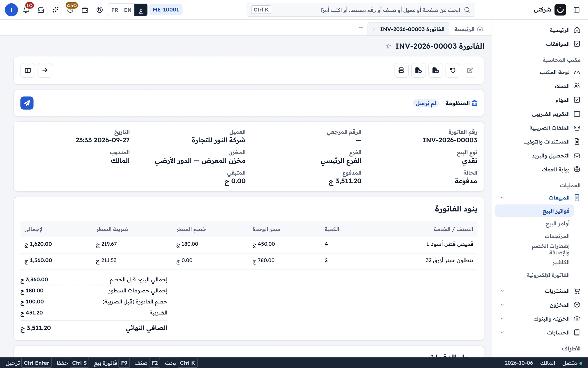Click the user avatar circle labeled I
Screen dimensions: 588x368
tap(11, 10)
